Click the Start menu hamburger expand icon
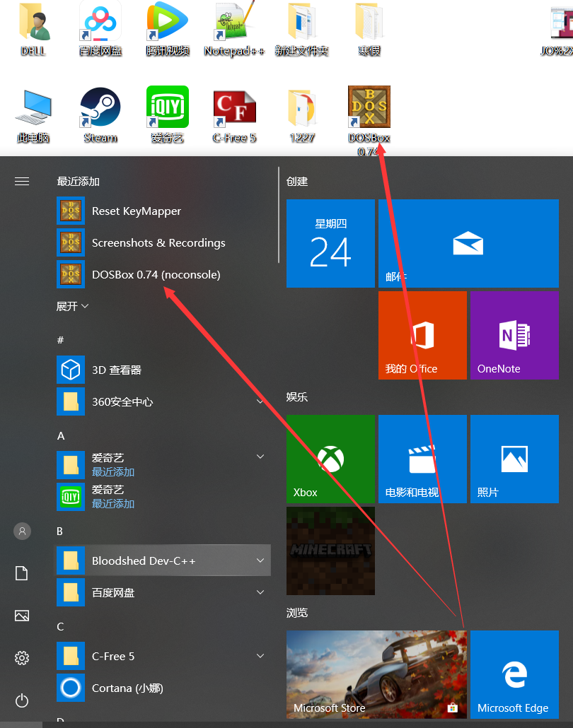Screen dimensions: 573x728 (x=22, y=181)
